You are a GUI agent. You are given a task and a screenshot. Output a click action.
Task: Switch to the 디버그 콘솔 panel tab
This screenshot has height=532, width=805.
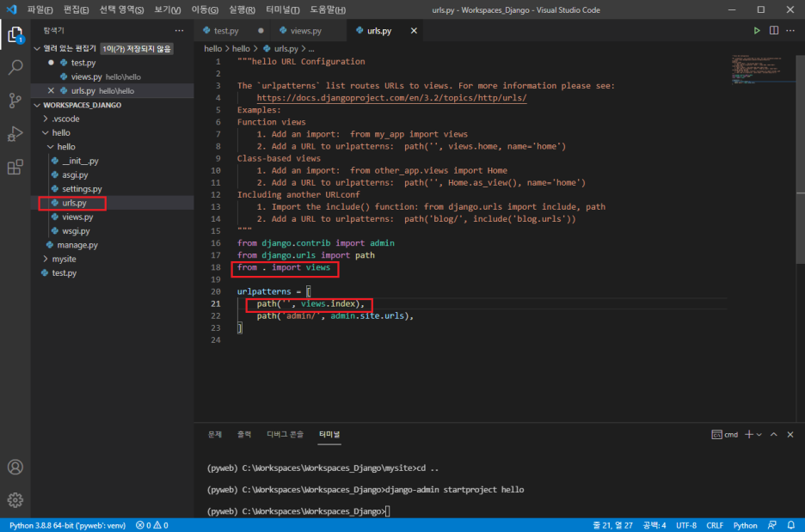[x=285, y=435]
